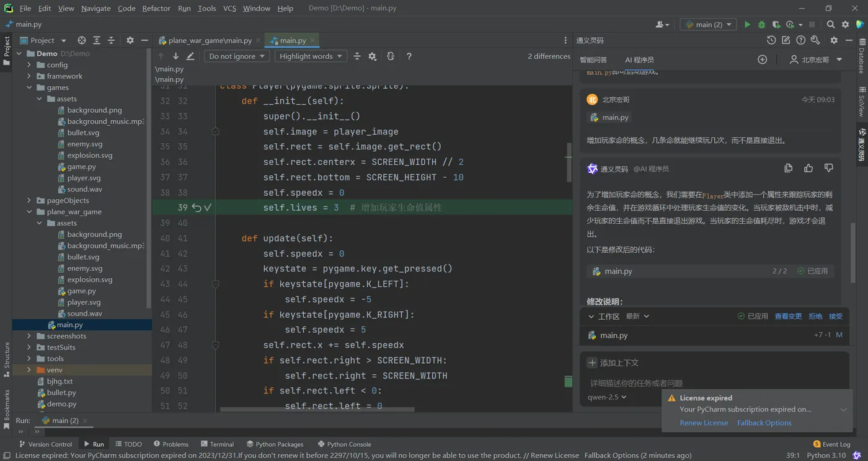Click the Debug bug icon
The height and width of the screenshot is (461, 868).
tap(762, 25)
